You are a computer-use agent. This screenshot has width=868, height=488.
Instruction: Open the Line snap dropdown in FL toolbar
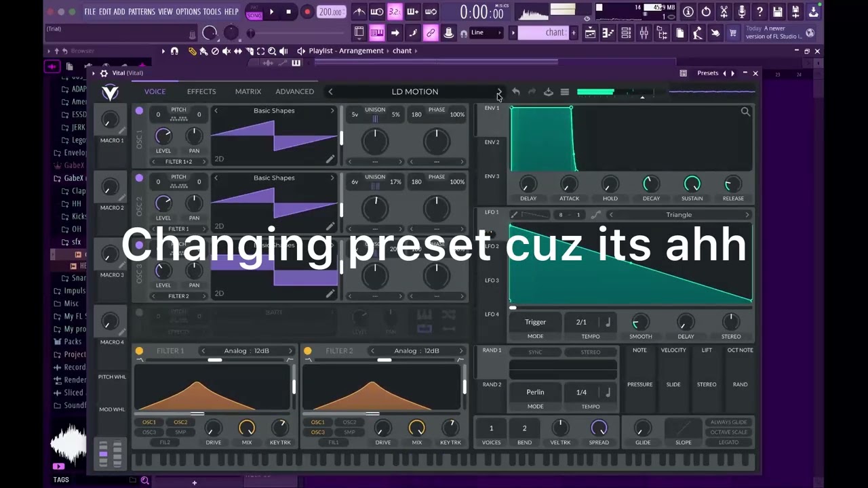pos(486,33)
